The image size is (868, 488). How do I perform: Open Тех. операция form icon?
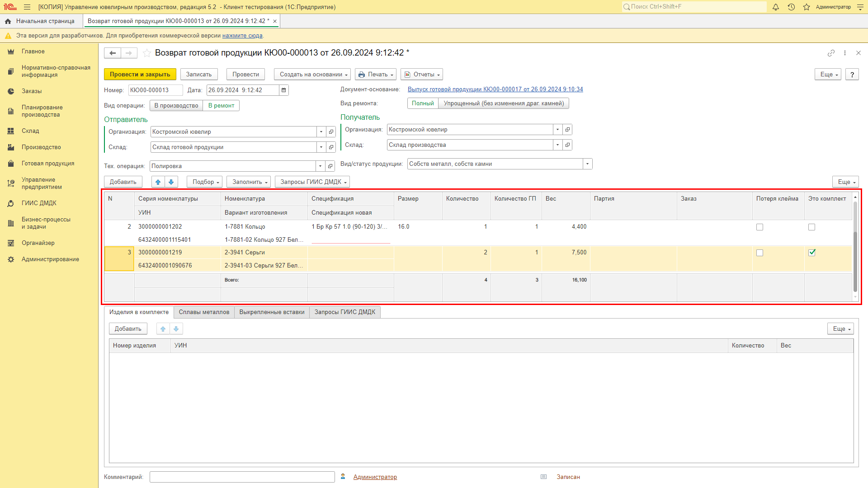pyautogui.click(x=330, y=166)
